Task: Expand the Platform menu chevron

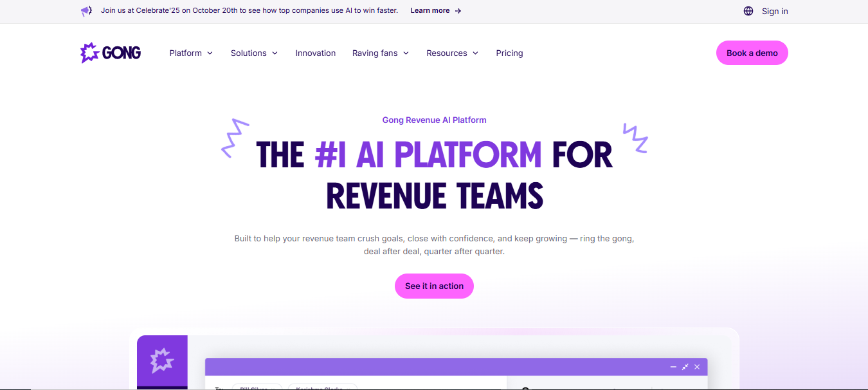Action: (210, 53)
